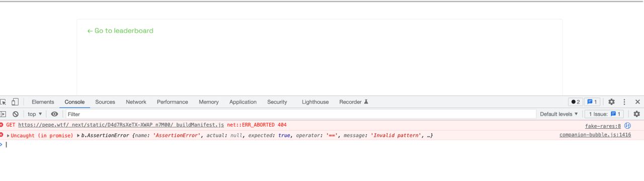644x181 pixels.
Task: Expand the b.AssertionError object
Action: click(78, 135)
